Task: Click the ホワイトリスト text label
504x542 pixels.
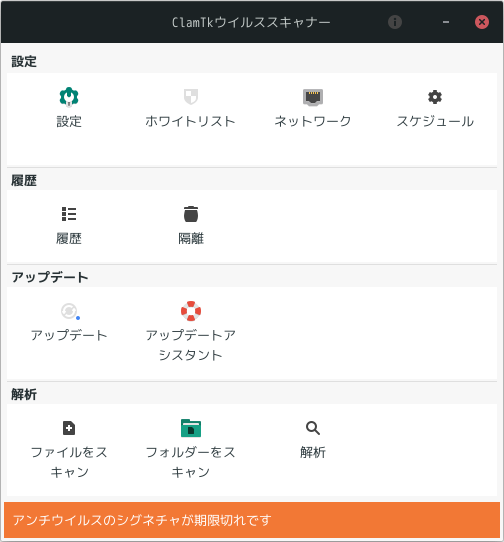Action: [x=190, y=121]
